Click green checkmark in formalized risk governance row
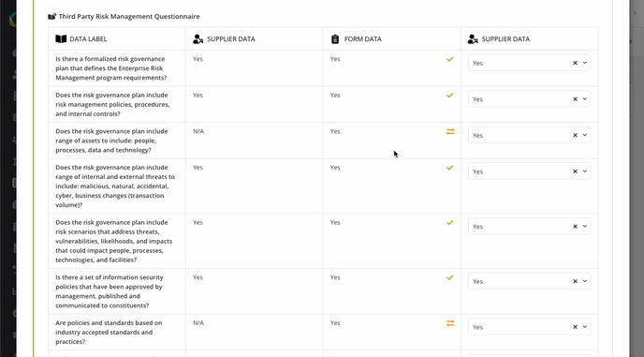 [449, 59]
